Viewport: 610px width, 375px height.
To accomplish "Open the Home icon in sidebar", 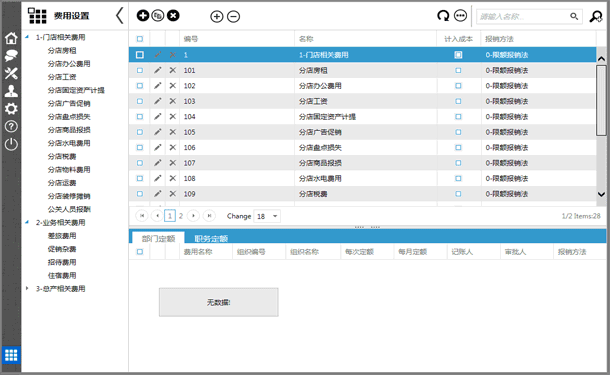I will [x=11, y=38].
